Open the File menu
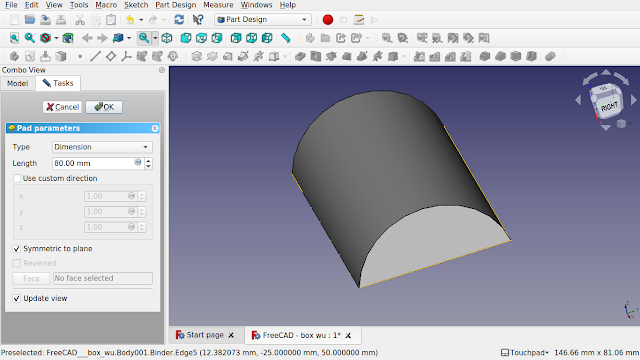 tap(11, 5)
